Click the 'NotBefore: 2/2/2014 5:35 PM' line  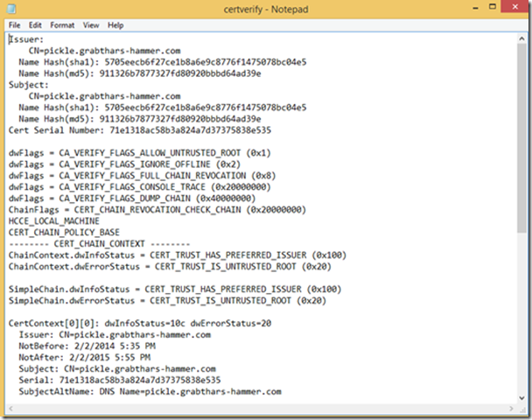click(87, 346)
